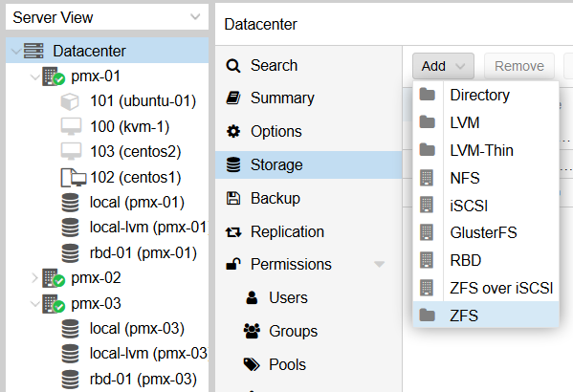
Task: Click the Users person icon
Action: tap(252, 297)
